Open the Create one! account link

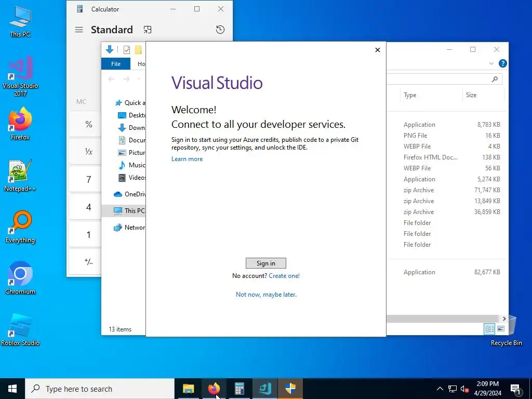pyautogui.click(x=284, y=276)
